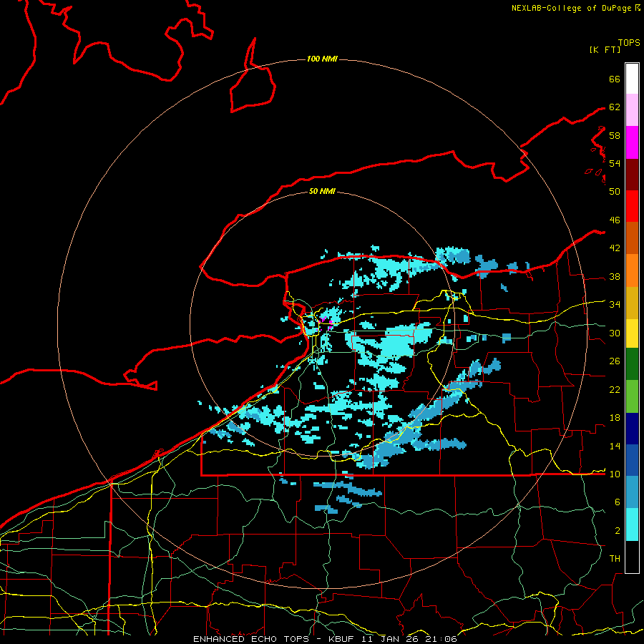Click the light green legend swatch

pyautogui.click(x=632, y=396)
